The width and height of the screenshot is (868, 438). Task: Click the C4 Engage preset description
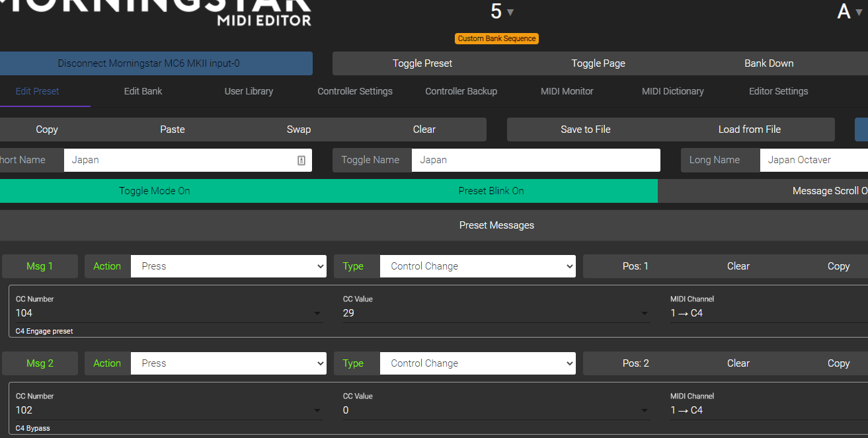tap(44, 331)
